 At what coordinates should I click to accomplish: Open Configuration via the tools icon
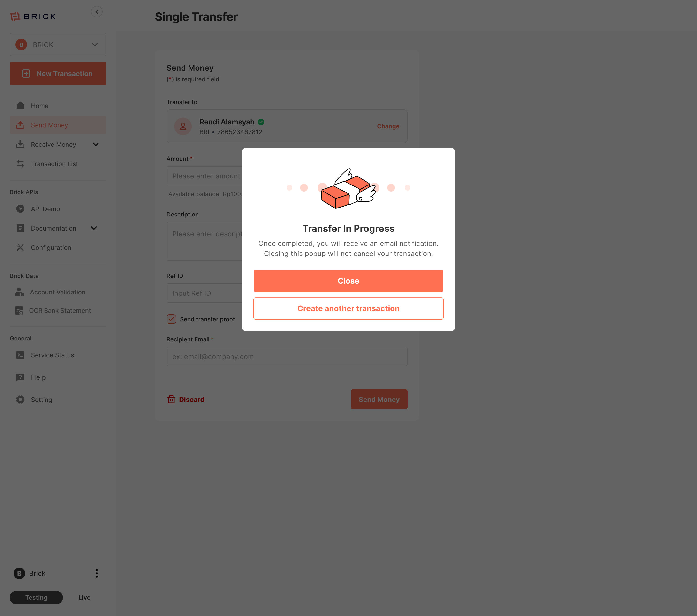(21, 248)
